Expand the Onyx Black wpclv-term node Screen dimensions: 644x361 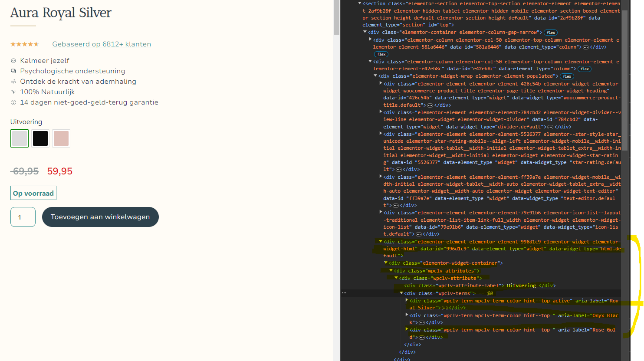coord(407,315)
